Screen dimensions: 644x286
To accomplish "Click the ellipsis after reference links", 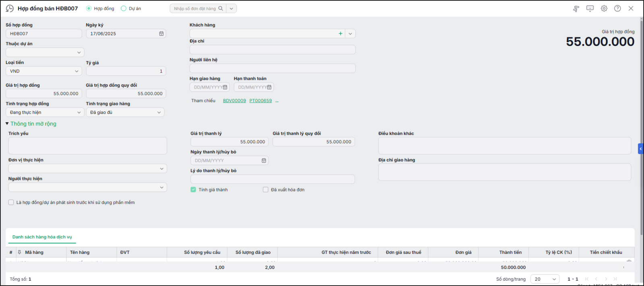I will (277, 101).
